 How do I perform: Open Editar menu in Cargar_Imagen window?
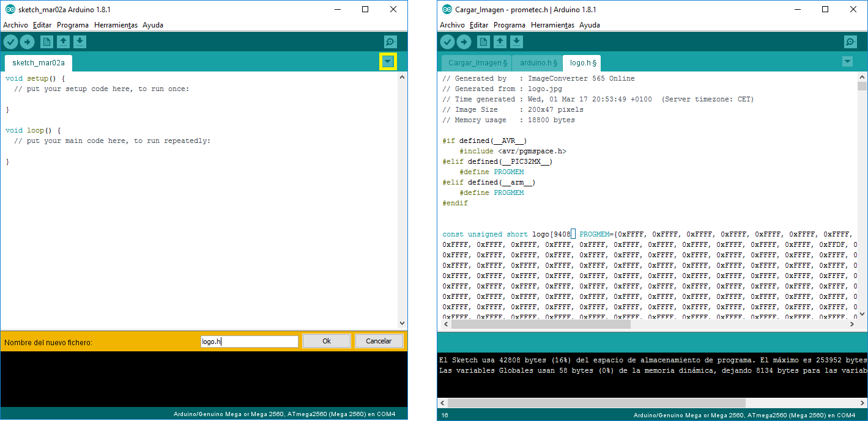(x=479, y=25)
